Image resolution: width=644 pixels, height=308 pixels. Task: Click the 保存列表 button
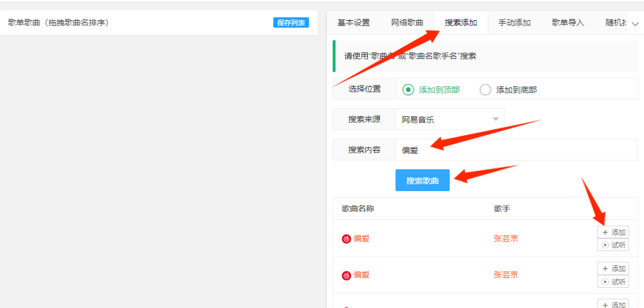(291, 23)
